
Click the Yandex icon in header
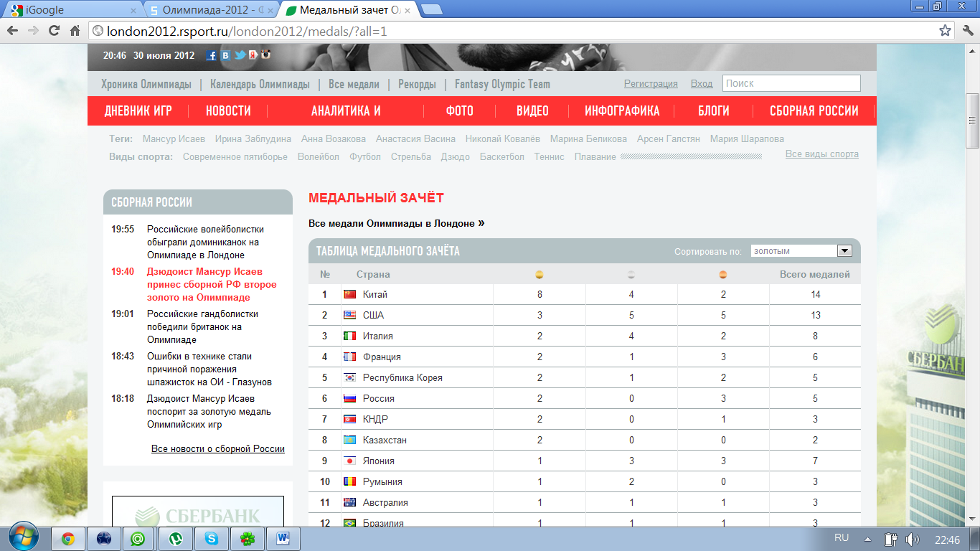coord(253,55)
